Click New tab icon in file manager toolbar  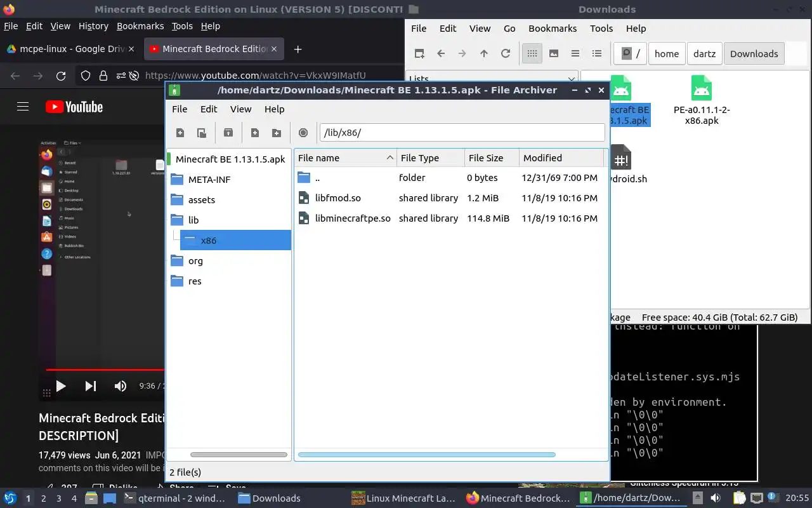(x=419, y=54)
